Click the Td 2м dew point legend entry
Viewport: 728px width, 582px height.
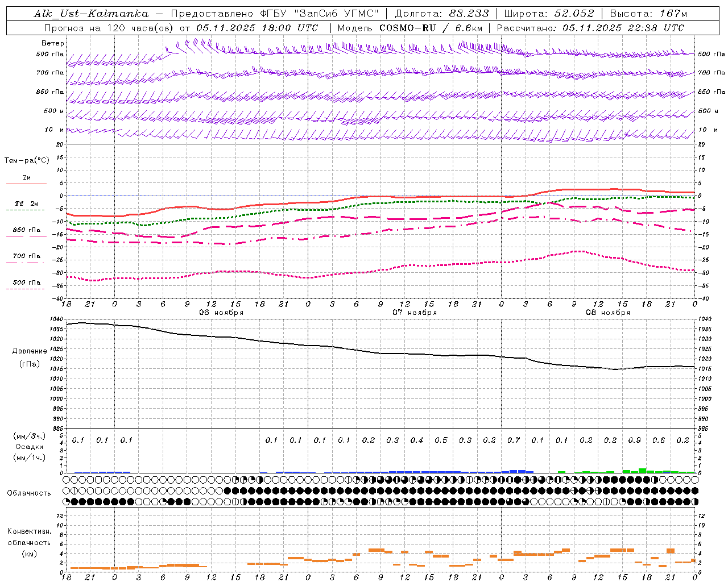[x=27, y=203]
